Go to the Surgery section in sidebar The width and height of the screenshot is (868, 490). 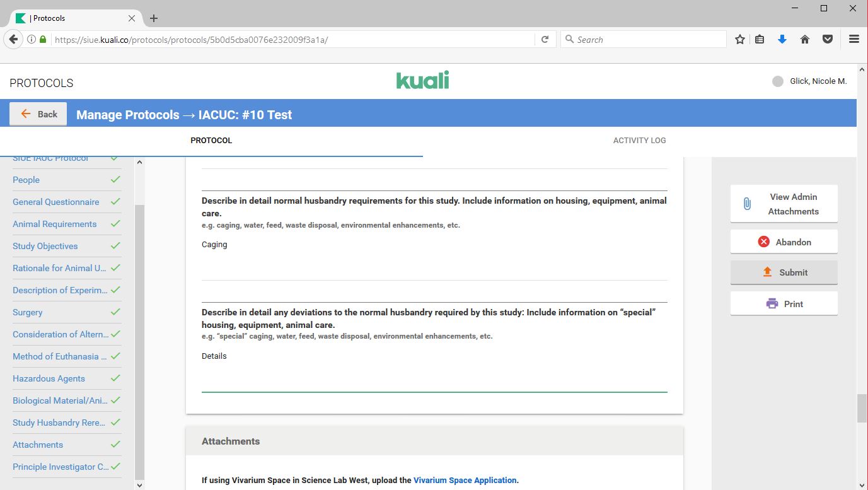tap(28, 312)
